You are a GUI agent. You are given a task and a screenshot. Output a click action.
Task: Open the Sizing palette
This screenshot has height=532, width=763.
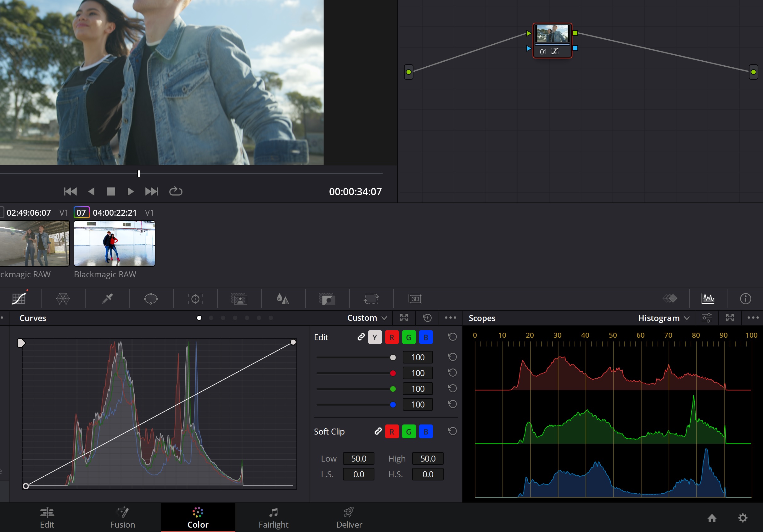[x=371, y=299]
